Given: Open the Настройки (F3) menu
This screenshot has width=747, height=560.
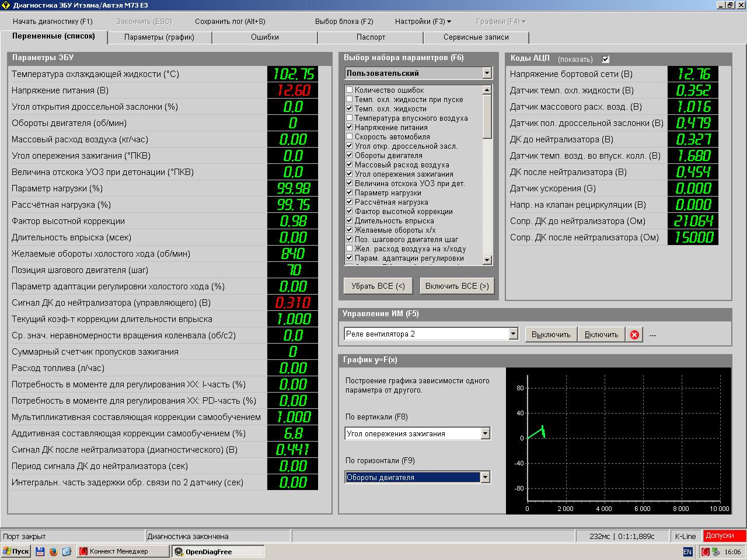Looking at the screenshot, I should [x=423, y=22].
